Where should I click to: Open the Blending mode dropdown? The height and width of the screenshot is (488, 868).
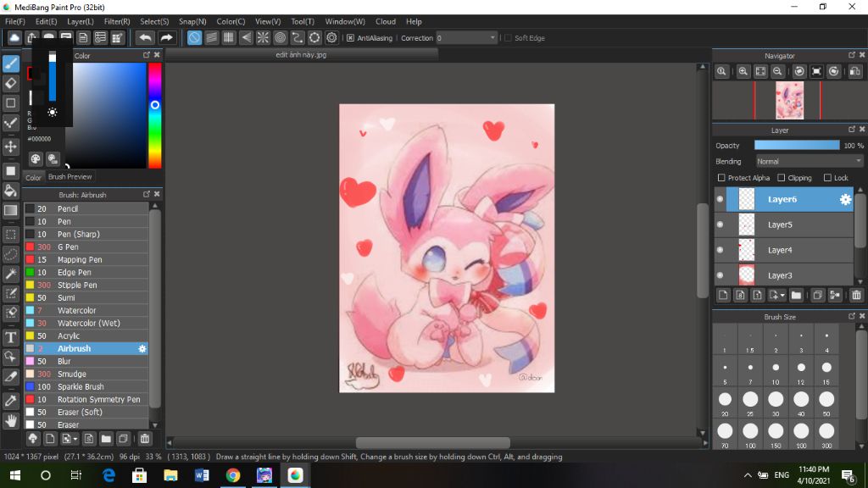click(x=810, y=162)
